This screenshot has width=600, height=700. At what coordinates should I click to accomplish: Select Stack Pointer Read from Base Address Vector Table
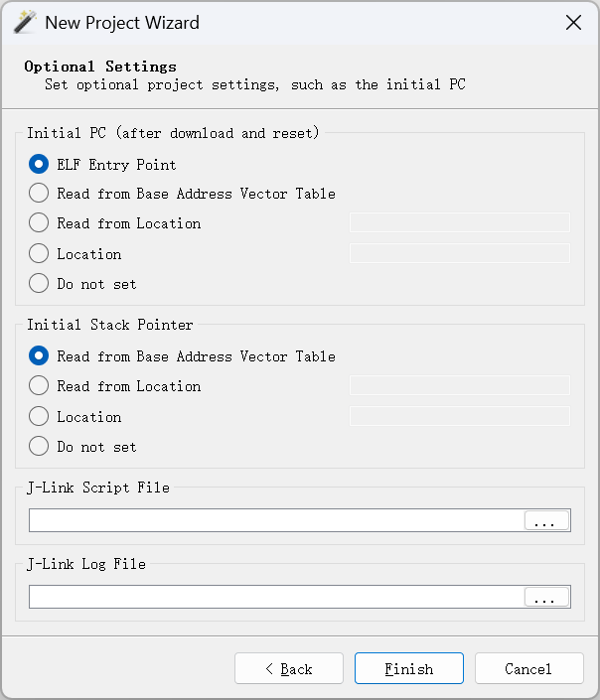[39, 356]
